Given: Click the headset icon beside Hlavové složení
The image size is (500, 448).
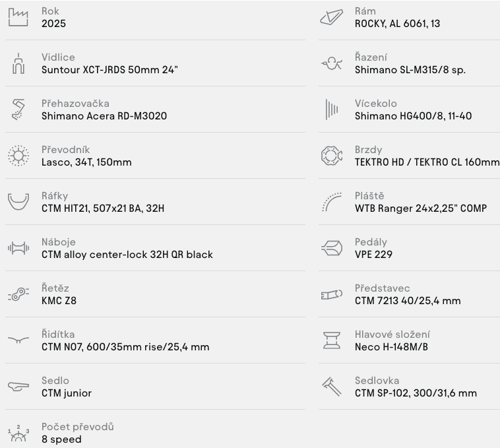Looking at the screenshot, I should point(332,340).
